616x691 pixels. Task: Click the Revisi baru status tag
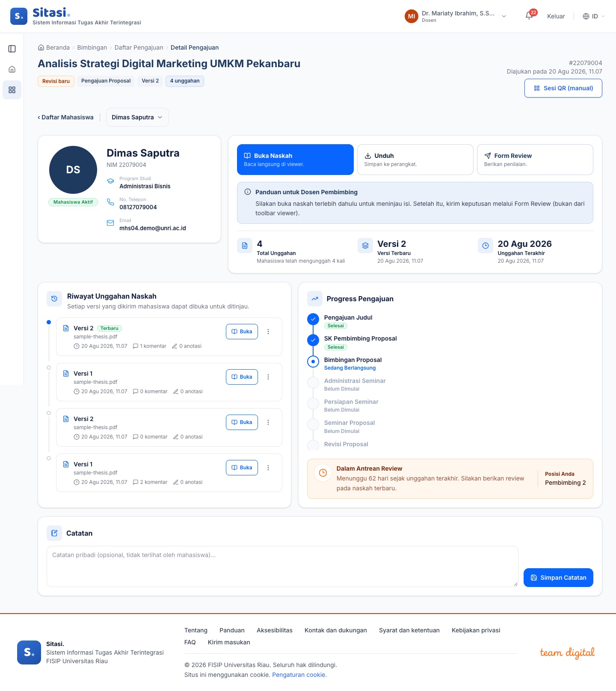click(56, 81)
